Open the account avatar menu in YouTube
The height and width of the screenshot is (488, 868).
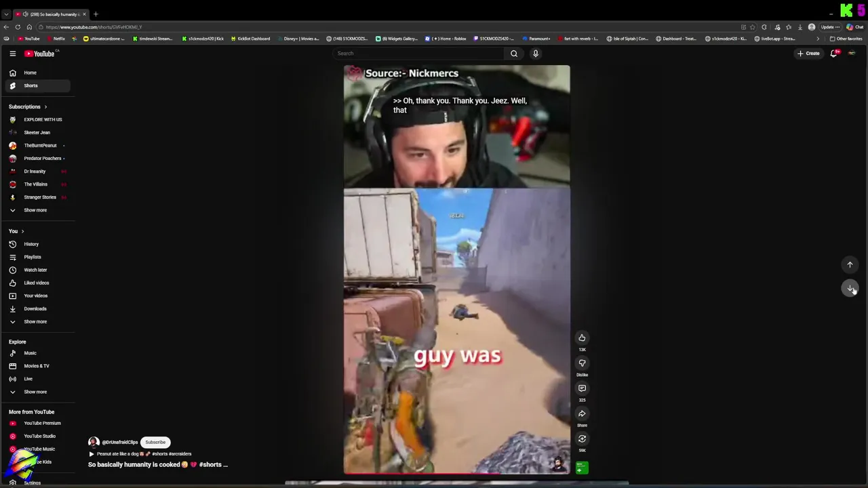852,54
